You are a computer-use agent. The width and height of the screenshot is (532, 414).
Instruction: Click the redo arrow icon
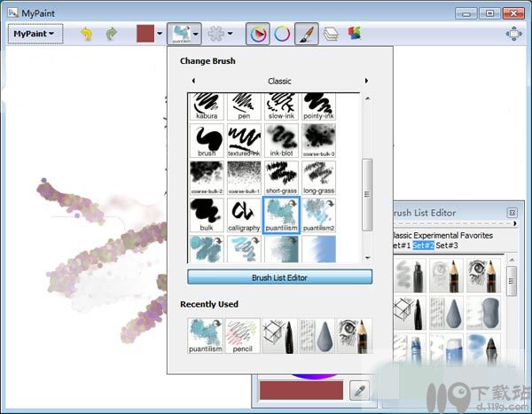(x=112, y=34)
